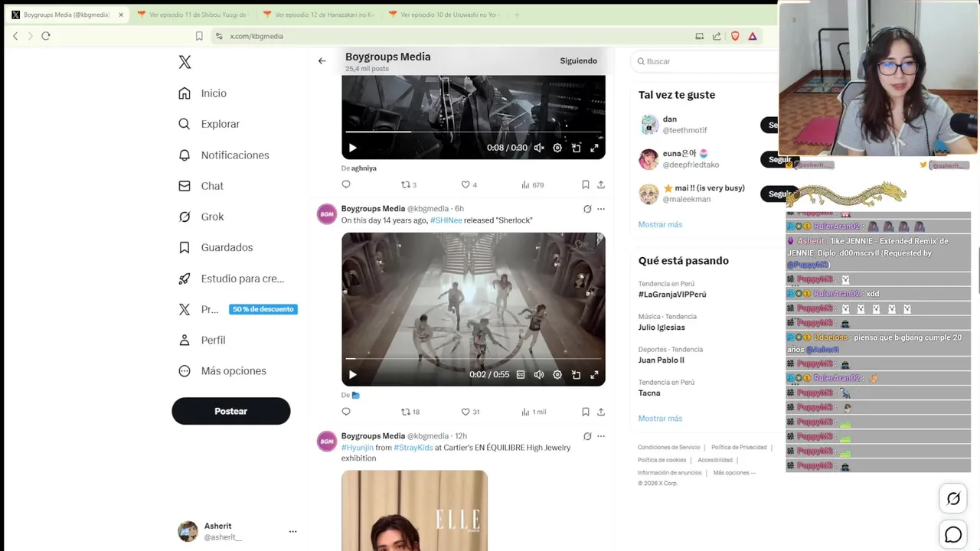Expand the footer Más opciones link
Viewport: 980px width, 551px height.
click(x=734, y=473)
